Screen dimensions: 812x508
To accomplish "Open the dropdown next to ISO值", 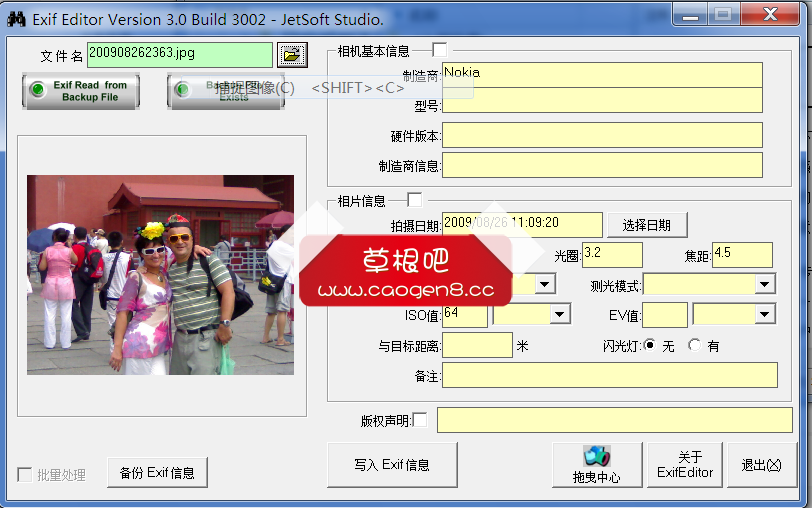I will point(560,314).
